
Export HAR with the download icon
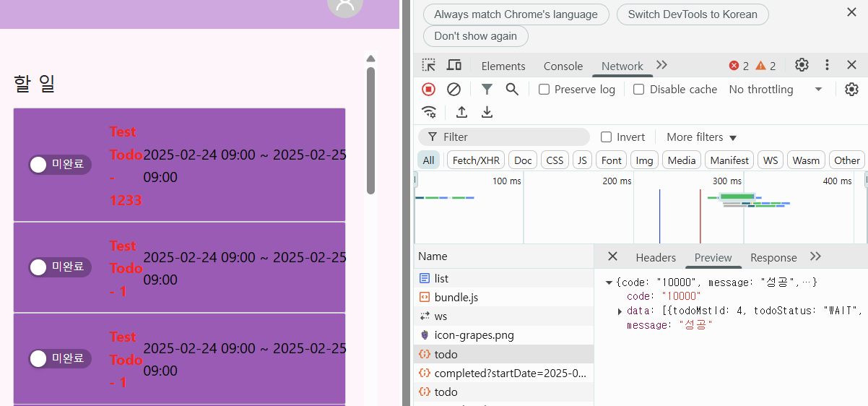(487, 112)
